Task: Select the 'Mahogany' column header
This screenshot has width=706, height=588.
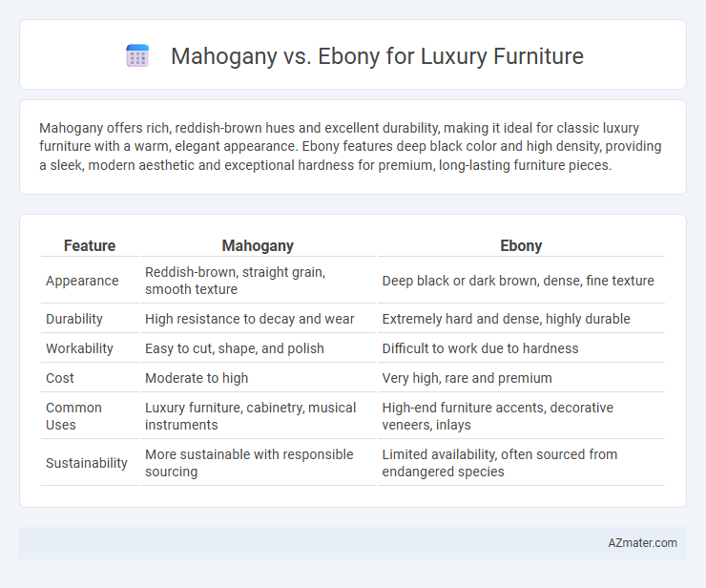Action: point(258,245)
